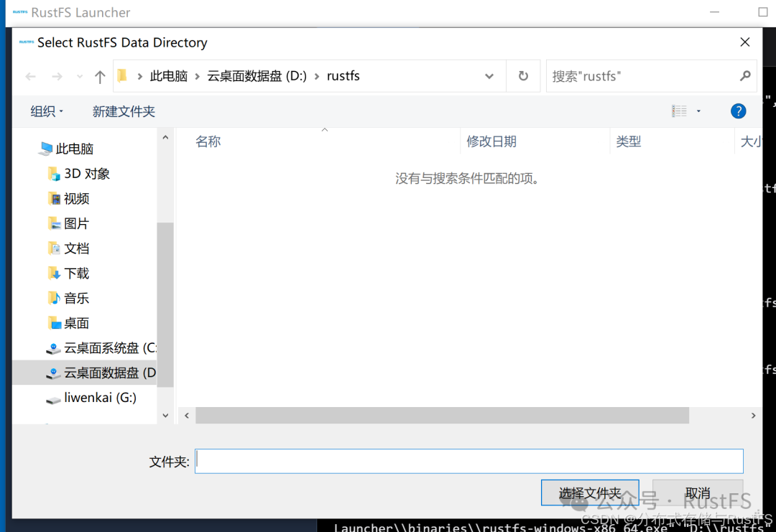776x532 pixels.
Task: Go up one folder level
Action: 100,77
